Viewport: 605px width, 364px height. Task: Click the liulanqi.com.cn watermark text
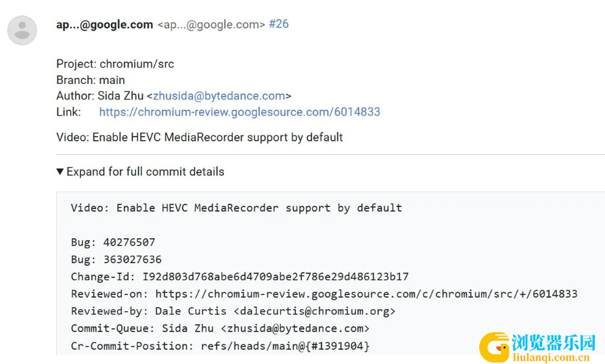(x=552, y=357)
